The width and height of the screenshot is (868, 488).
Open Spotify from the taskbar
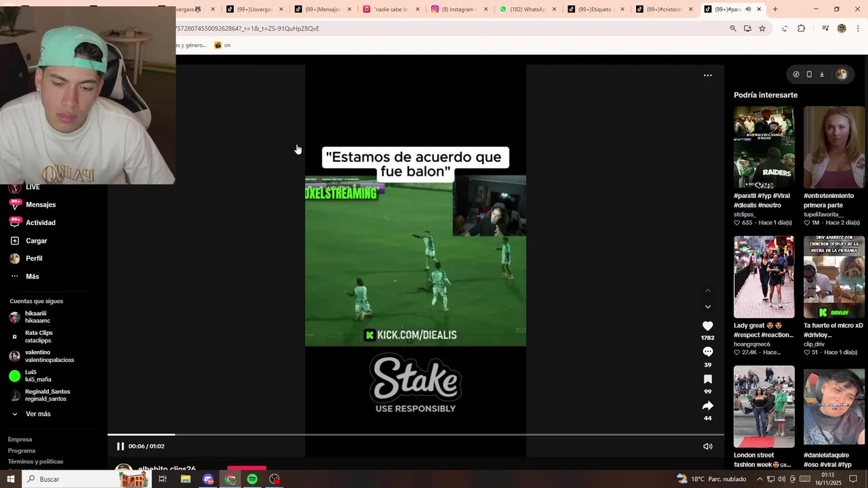[252, 479]
